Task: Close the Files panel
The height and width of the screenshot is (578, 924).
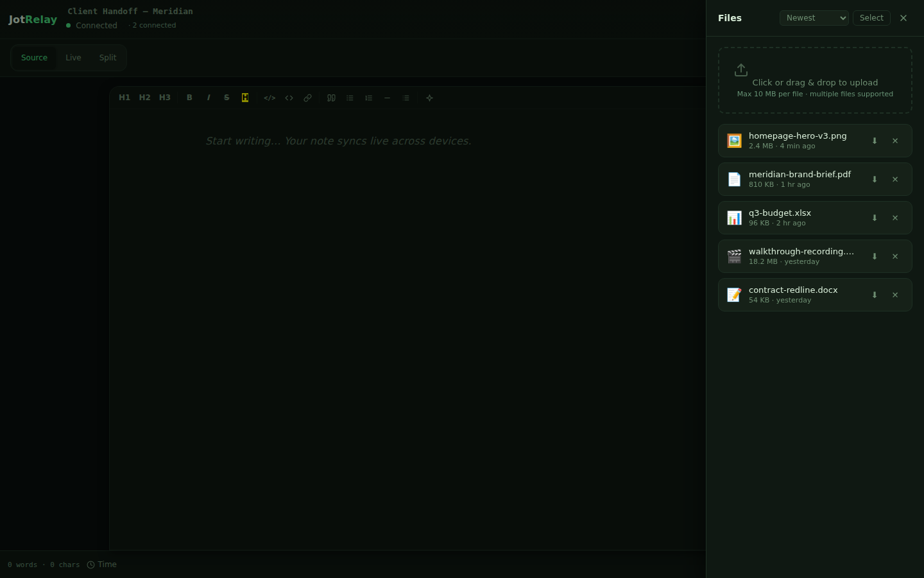Action: pyautogui.click(x=903, y=18)
